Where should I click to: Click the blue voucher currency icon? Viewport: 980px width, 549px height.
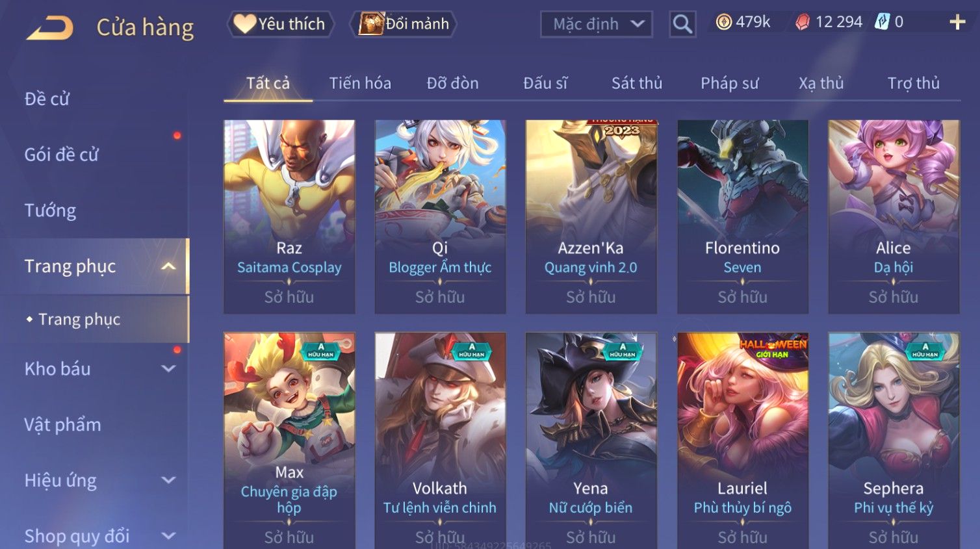(x=882, y=22)
